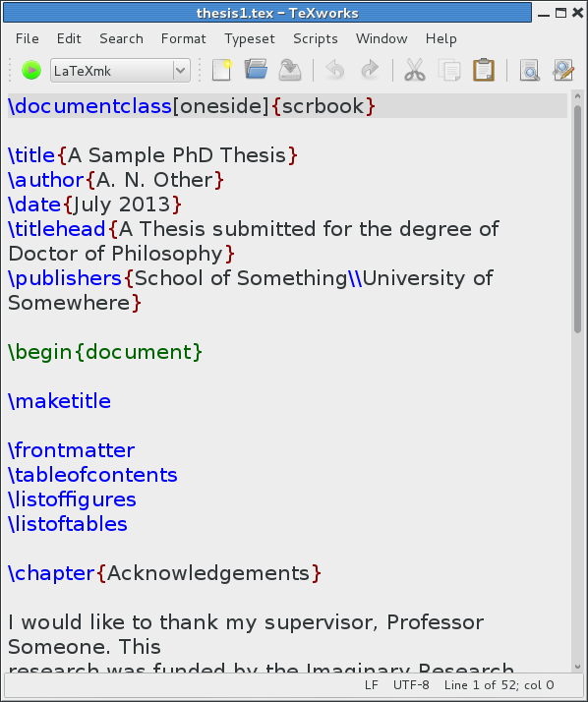Open the Find dialog from toolbar
The width and height of the screenshot is (588, 702).
[529, 70]
